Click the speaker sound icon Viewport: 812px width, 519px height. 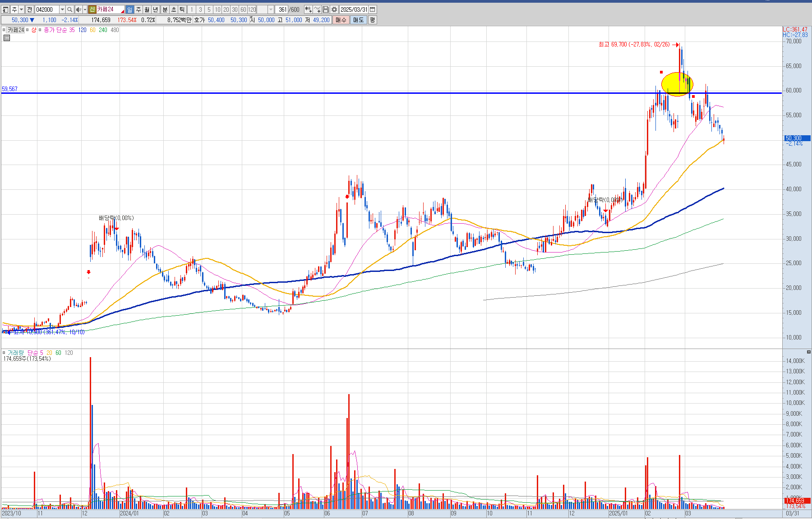click(x=78, y=9)
